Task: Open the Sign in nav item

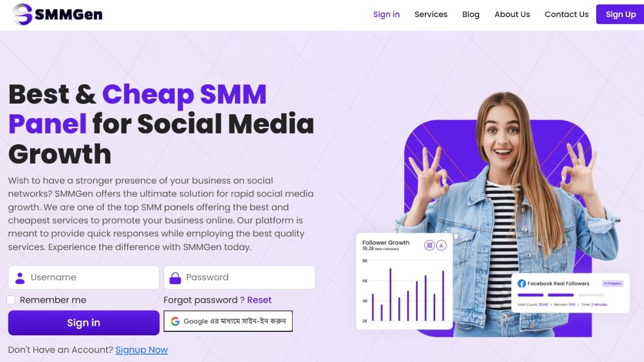Action: (x=386, y=14)
